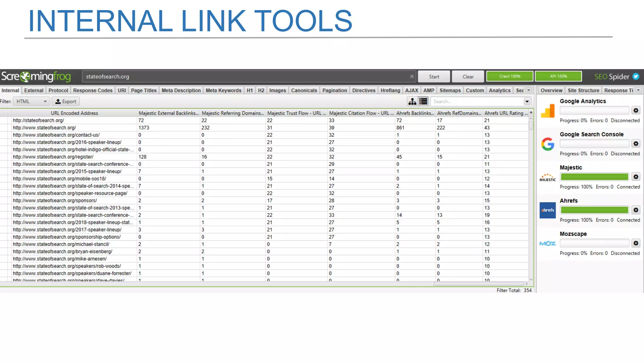Switch to the External tab

pos(34,90)
